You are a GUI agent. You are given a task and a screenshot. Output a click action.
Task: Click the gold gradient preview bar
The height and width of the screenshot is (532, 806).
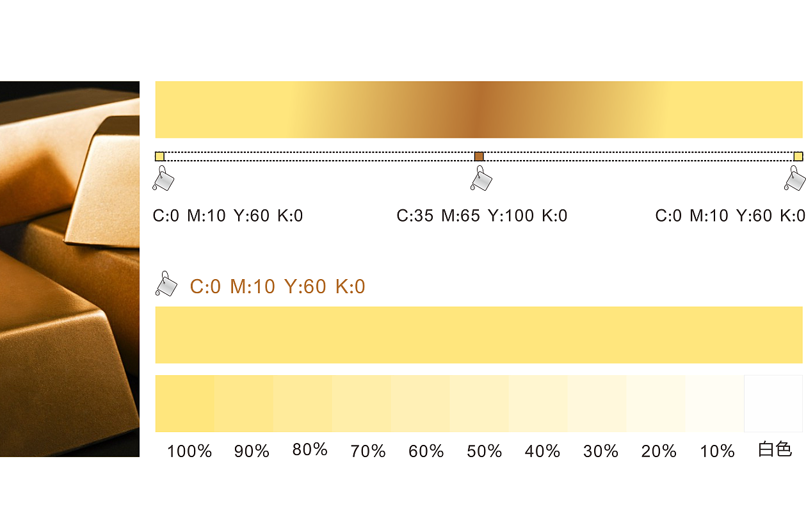(479, 109)
